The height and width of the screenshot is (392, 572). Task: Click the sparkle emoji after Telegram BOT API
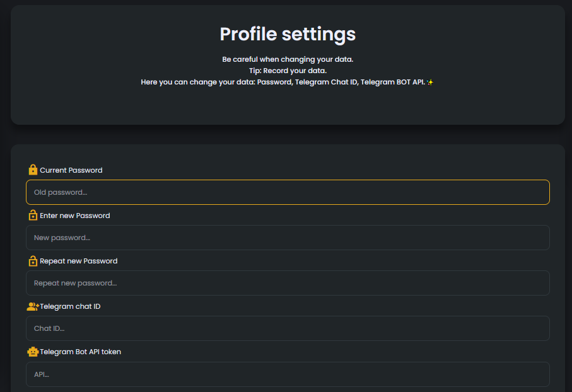(430, 83)
